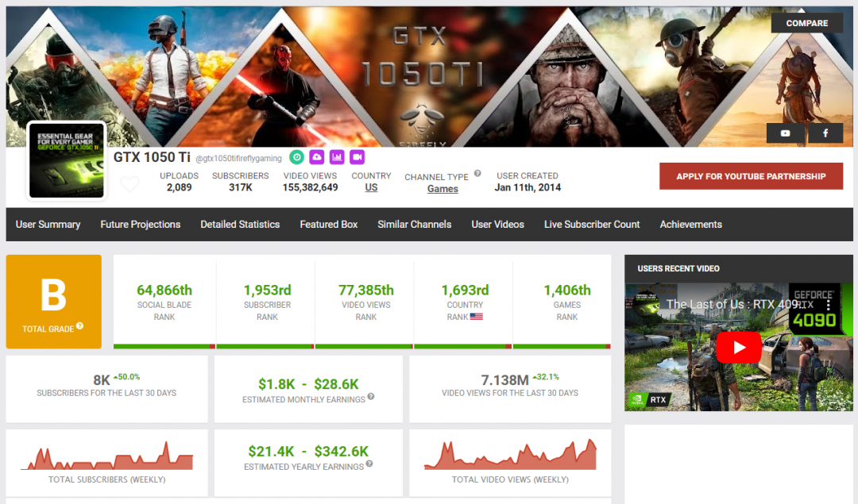The height and width of the screenshot is (504, 858).
Task: Click the purple bar chart icon
Action: coord(336,157)
